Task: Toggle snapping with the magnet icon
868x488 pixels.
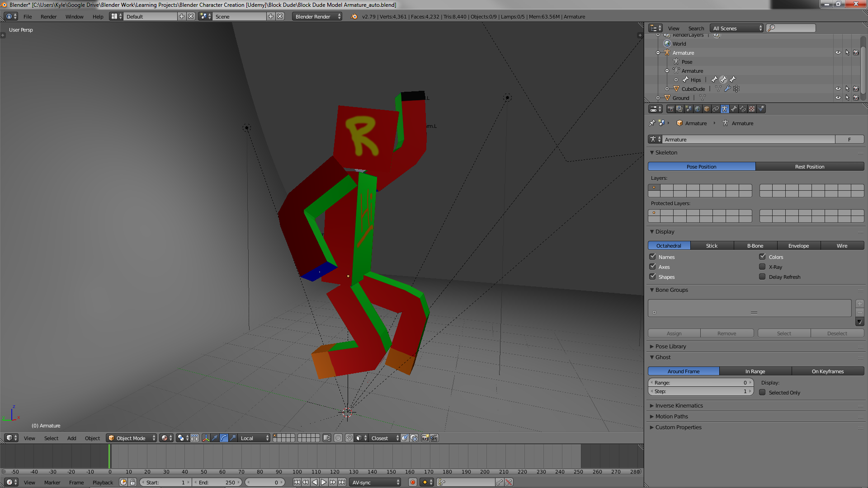Action: pos(349,438)
